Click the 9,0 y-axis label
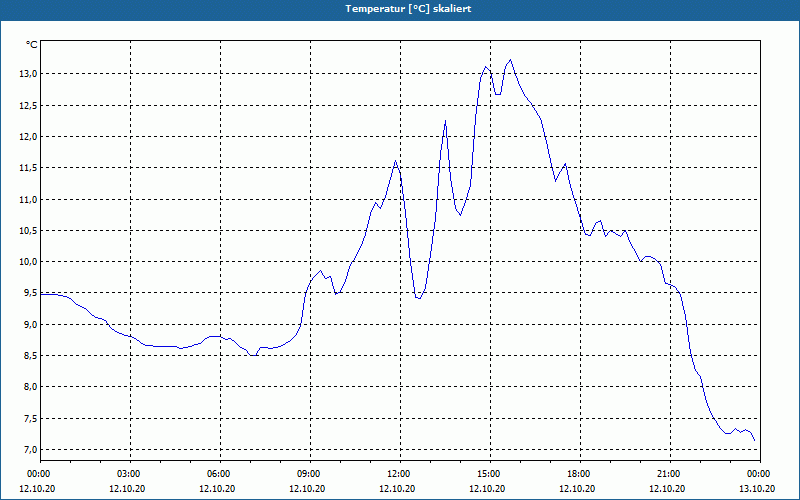This screenshot has width=800, height=500. (30, 324)
